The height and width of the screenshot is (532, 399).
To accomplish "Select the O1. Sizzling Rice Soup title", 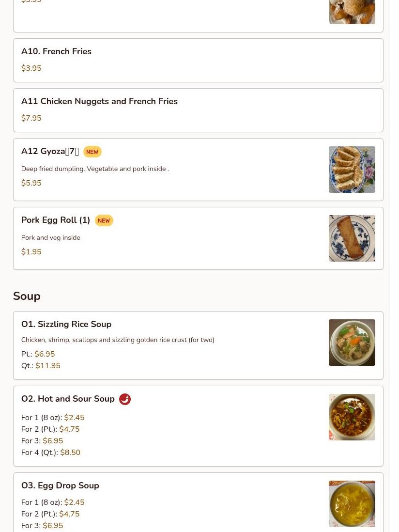I will pos(66,324).
